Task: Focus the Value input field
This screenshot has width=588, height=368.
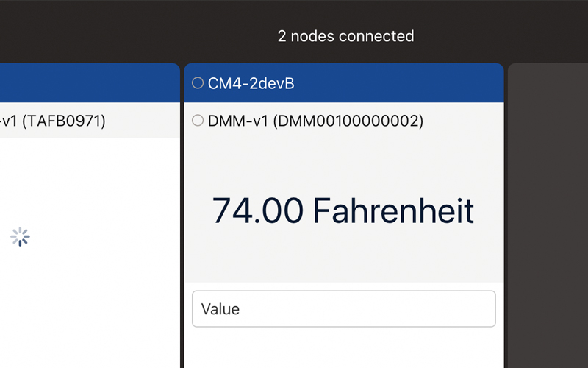Action: tap(343, 309)
